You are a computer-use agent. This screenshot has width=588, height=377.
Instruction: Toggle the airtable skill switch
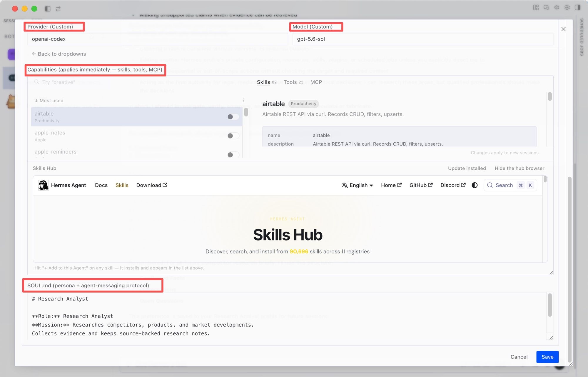233,117
